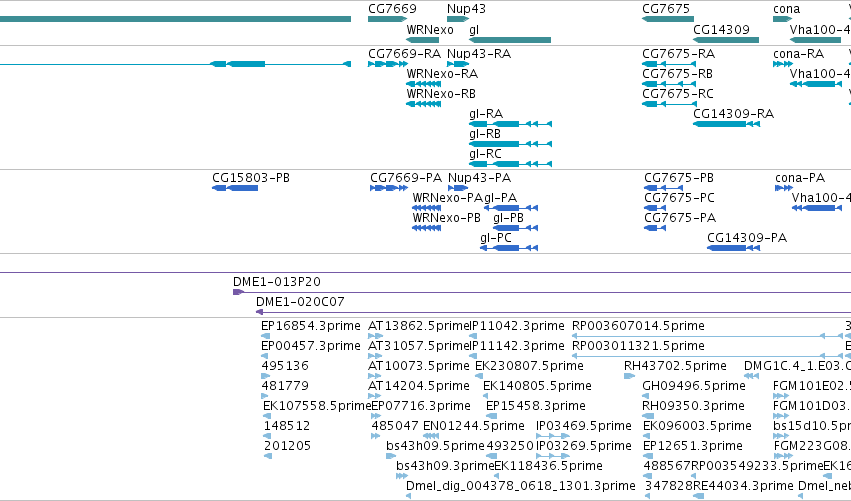Select feature label 481779
The image size is (851, 501).
(285, 386)
